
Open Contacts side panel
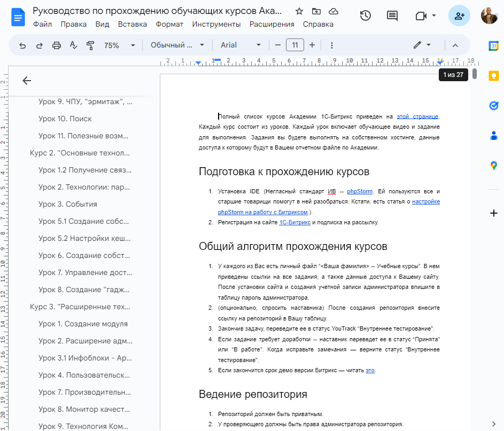tap(494, 136)
